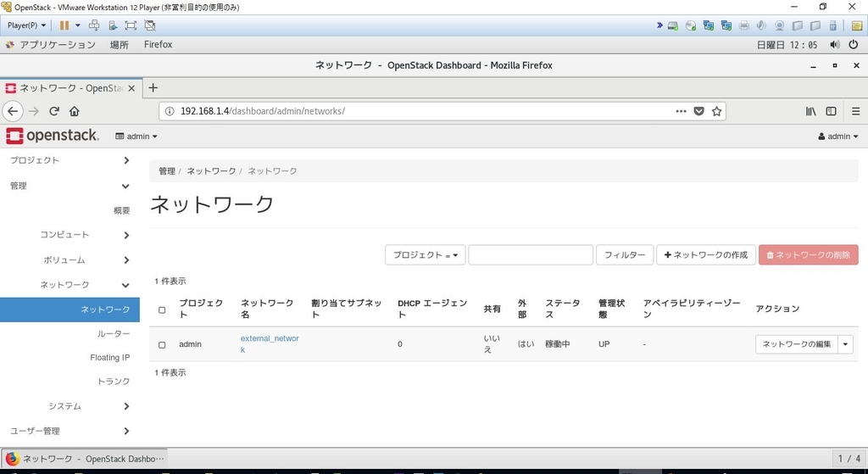Image resolution: width=868 pixels, height=474 pixels.
Task: Click ネットワークの作成 button
Action: click(706, 254)
